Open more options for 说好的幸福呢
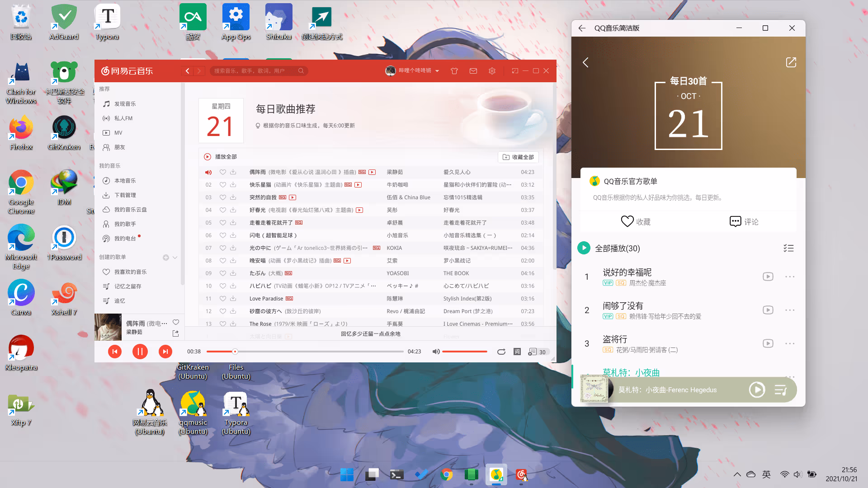The height and width of the screenshot is (488, 868). 790,277
